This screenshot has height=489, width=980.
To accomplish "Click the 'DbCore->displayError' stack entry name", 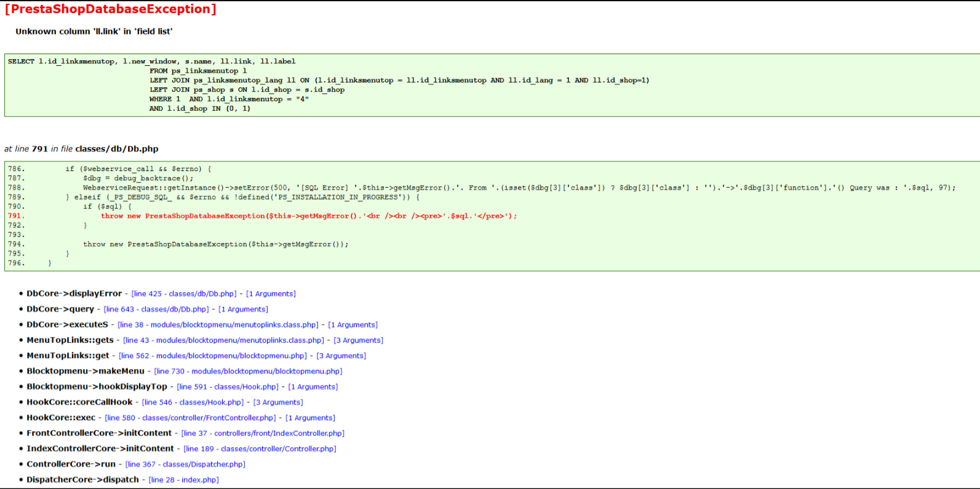I will click(74, 293).
